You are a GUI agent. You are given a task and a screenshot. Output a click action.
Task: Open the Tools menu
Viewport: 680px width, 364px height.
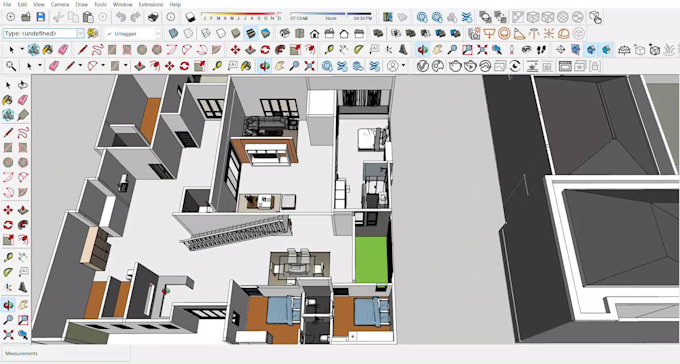pyautogui.click(x=100, y=4)
